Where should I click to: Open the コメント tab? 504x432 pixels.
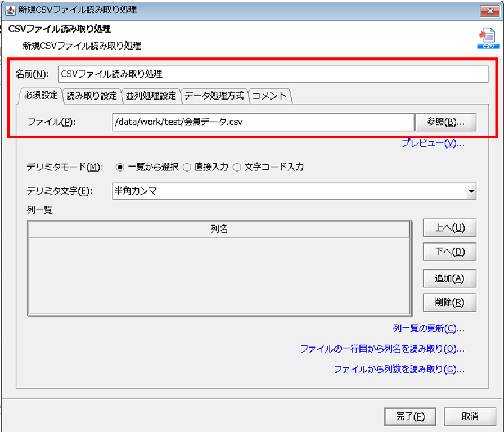point(269,96)
